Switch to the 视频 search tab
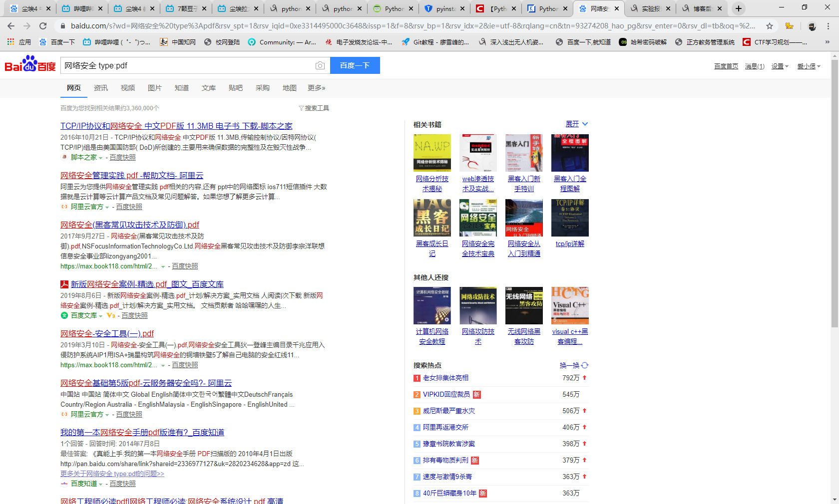This screenshot has height=504, width=839. click(128, 88)
